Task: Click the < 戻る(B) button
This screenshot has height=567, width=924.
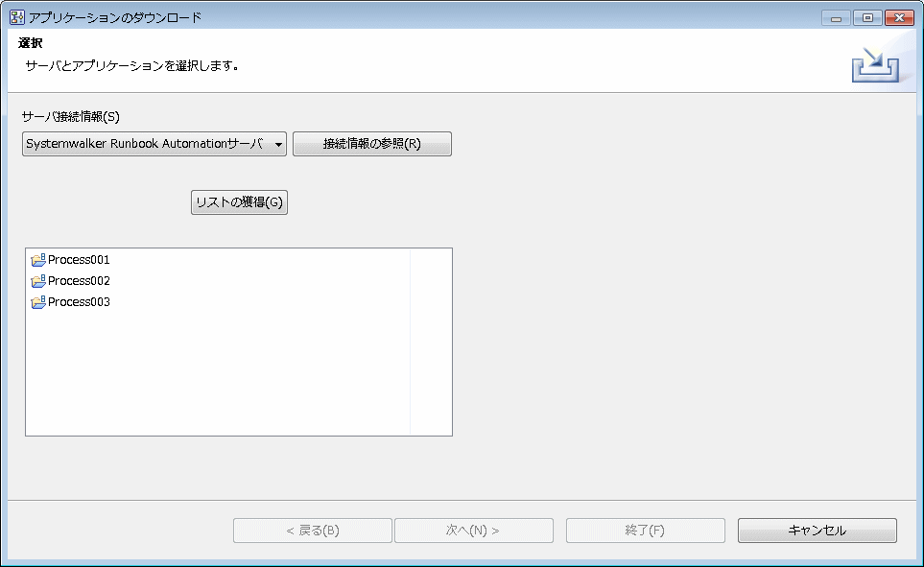Action: click(313, 531)
